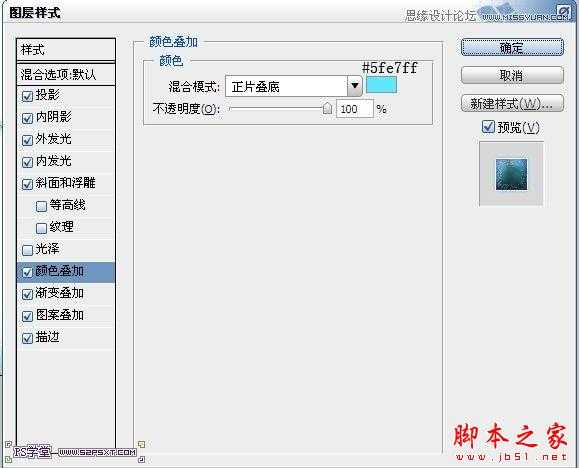Open the 投影 settings row label
Viewport: 579px width, 468px height.
[48, 95]
